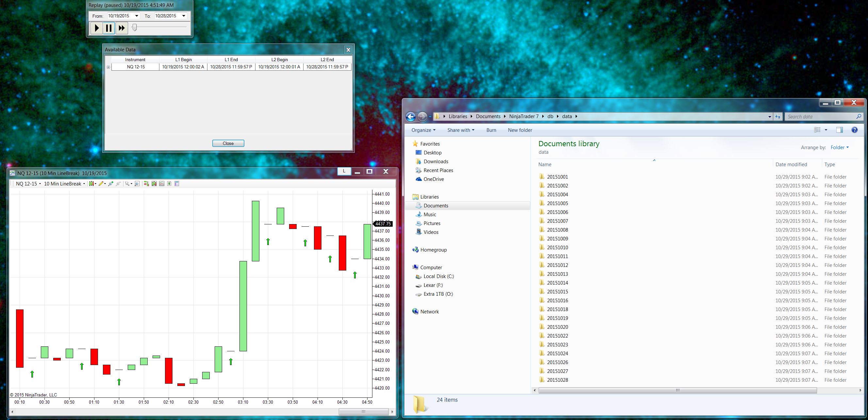
Task: Open the 10 Min LineBreak interval dropdown
Action: [64, 184]
